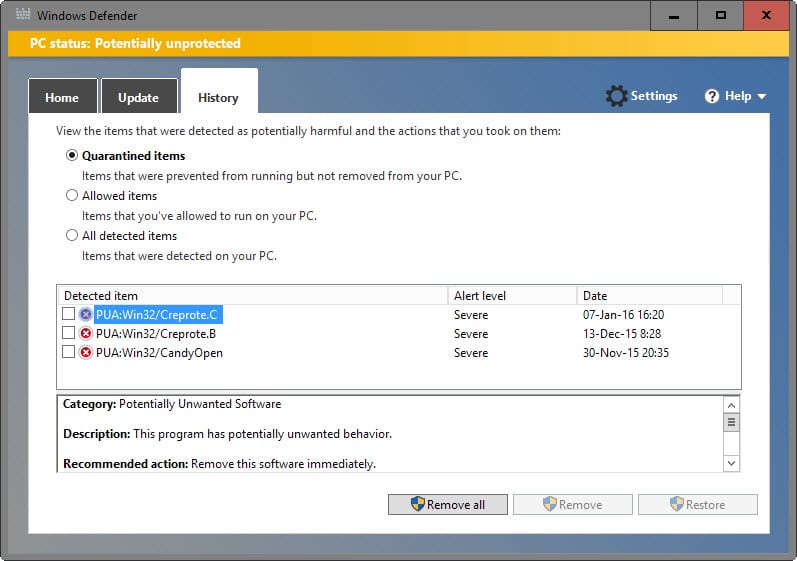
Task: Click the Remove all button
Action: [448, 505]
